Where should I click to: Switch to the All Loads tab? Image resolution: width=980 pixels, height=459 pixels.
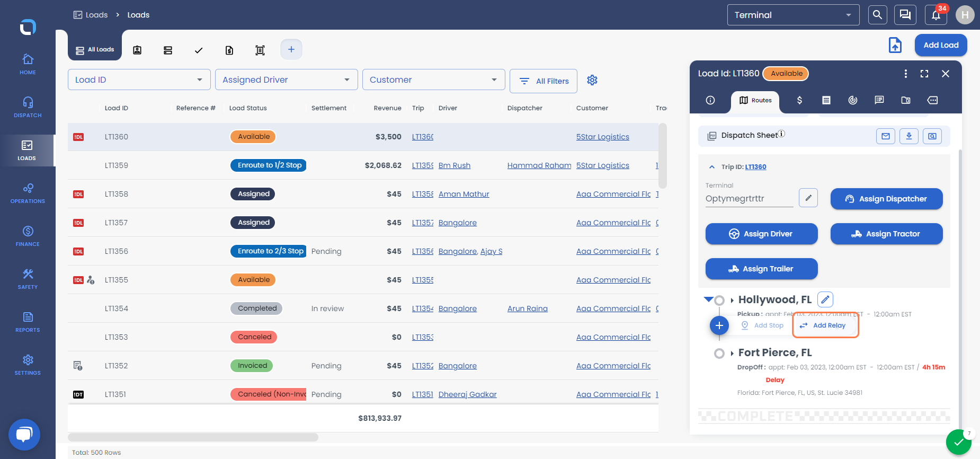coord(95,50)
